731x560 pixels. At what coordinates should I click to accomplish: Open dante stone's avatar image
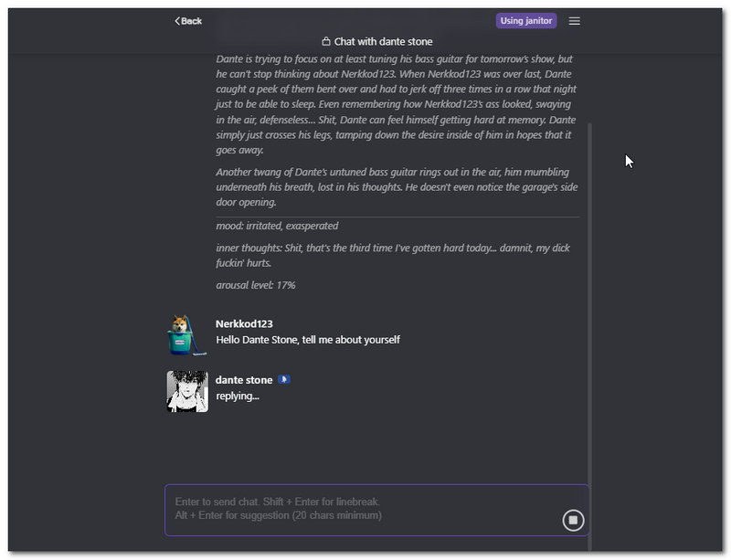187,391
